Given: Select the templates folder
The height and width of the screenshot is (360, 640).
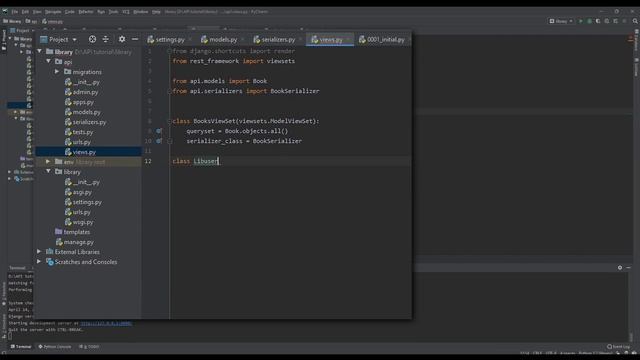Looking at the screenshot, I should tap(73, 232).
